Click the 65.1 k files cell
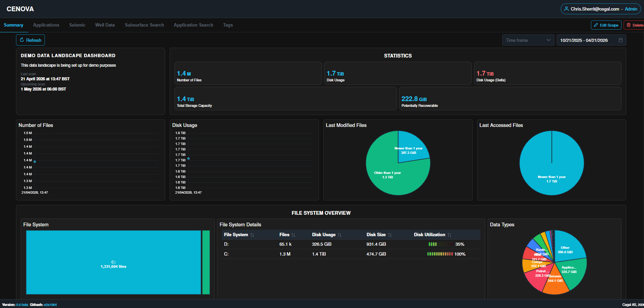The width and height of the screenshot is (644, 308). (285, 244)
